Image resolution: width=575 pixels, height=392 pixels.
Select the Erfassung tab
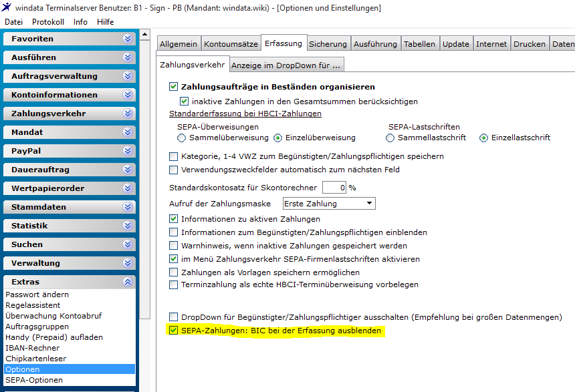point(283,43)
